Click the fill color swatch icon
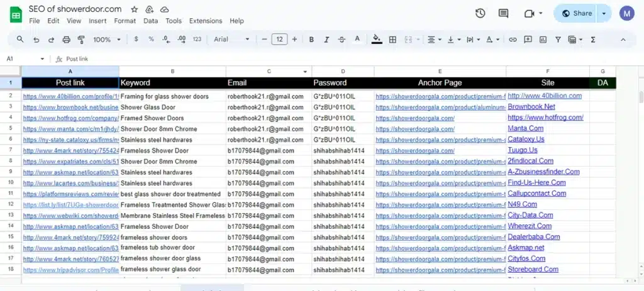Viewport: 644px width, 291px height. (376, 40)
